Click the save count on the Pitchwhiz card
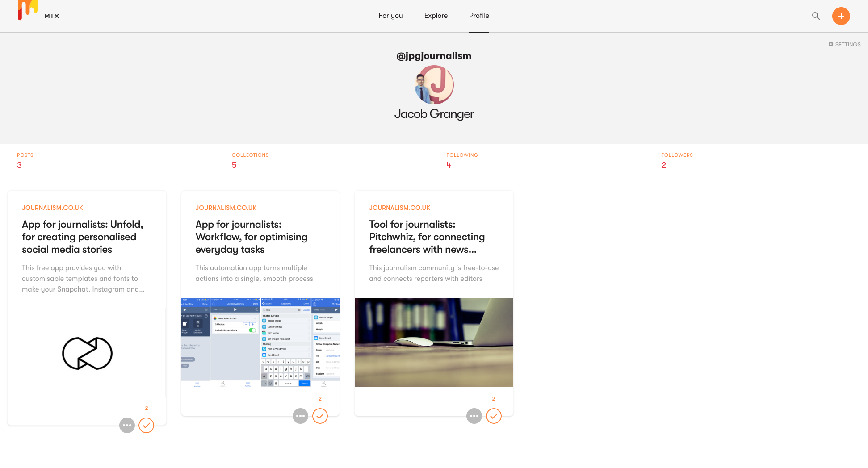The image size is (868, 468). 494,399
